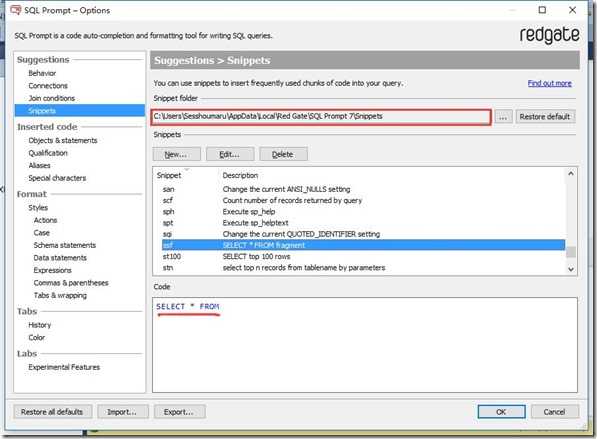Select Connections in the Suggestions section
597x439 pixels.
48,86
